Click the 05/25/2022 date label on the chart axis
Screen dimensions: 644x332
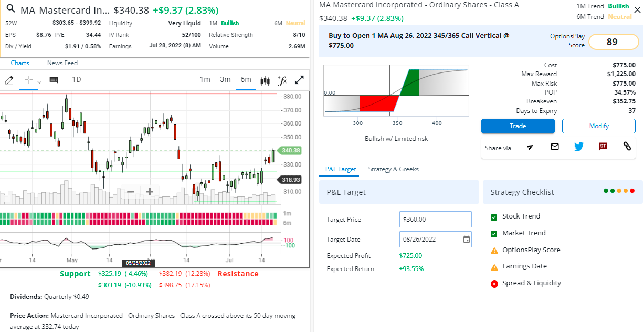click(x=138, y=263)
